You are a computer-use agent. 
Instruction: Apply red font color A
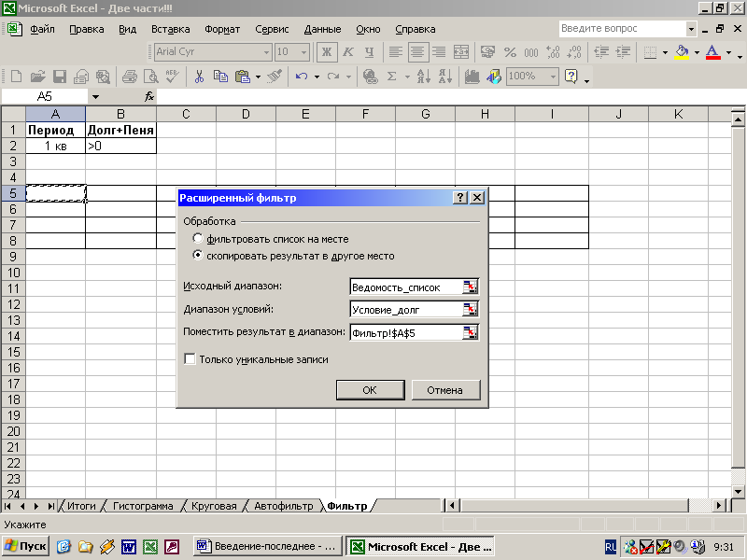(712, 52)
